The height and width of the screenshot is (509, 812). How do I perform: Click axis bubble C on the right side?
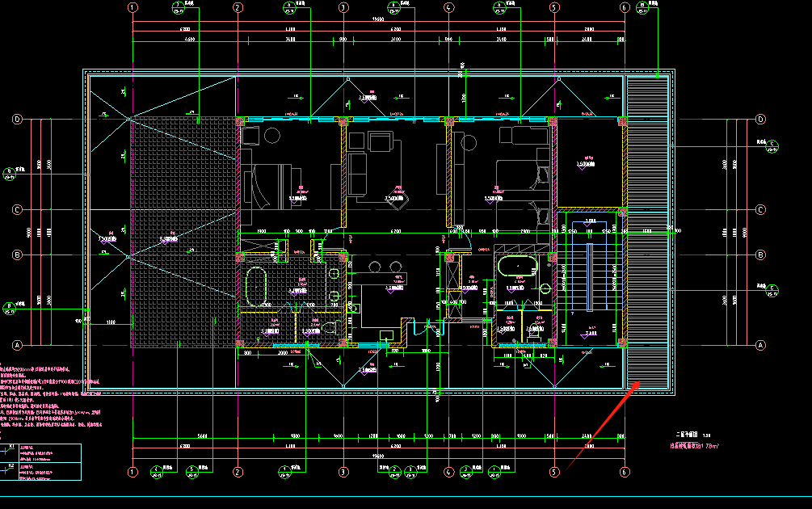tap(760, 210)
